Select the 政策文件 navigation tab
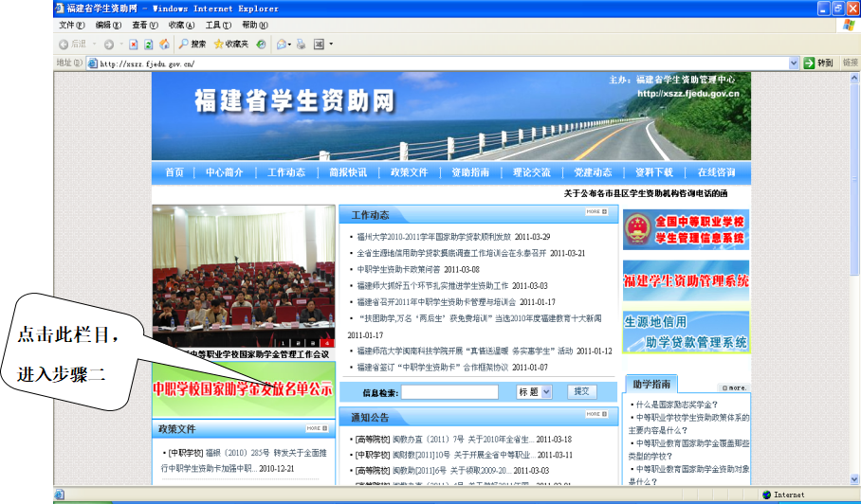Image resolution: width=861 pixels, height=504 pixels. (x=409, y=172)
